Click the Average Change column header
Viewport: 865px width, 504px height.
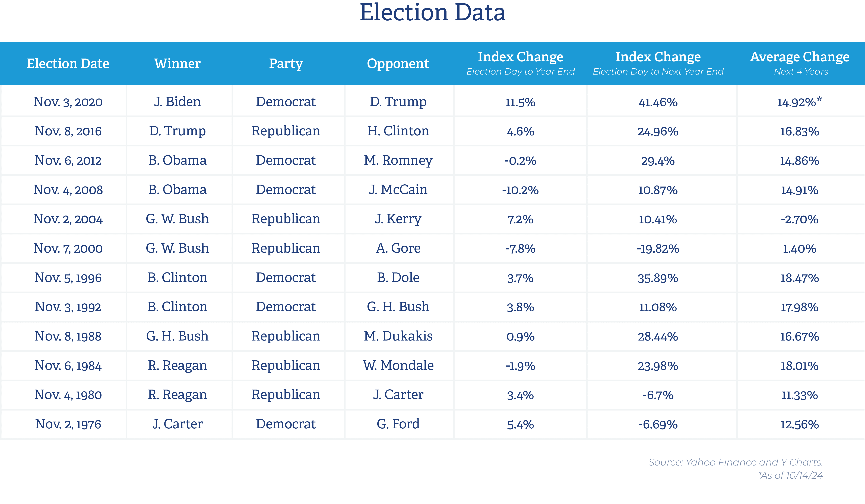click(x=799, y=57)
